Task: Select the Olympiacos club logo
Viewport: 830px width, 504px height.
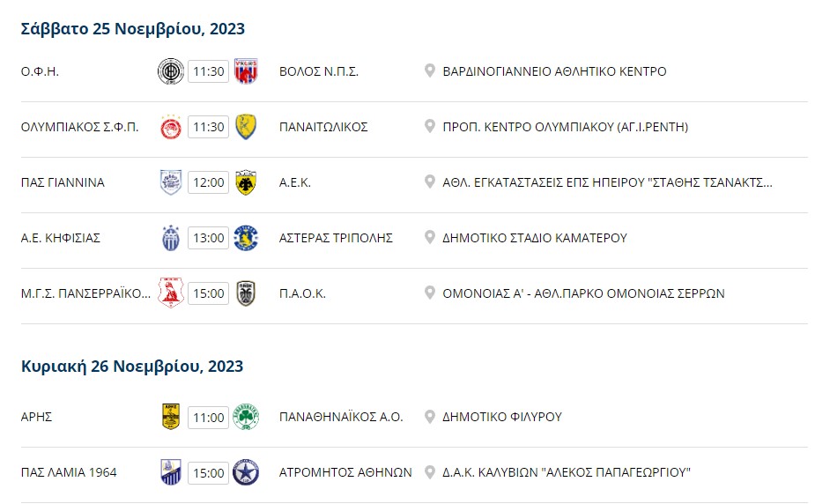Action: [170, 127]
